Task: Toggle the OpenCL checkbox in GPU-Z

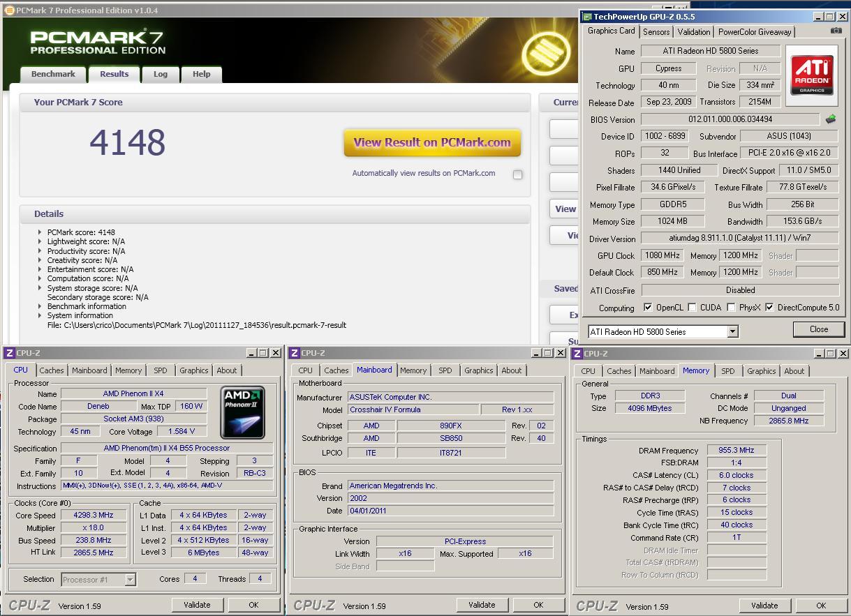Action: 648,307
